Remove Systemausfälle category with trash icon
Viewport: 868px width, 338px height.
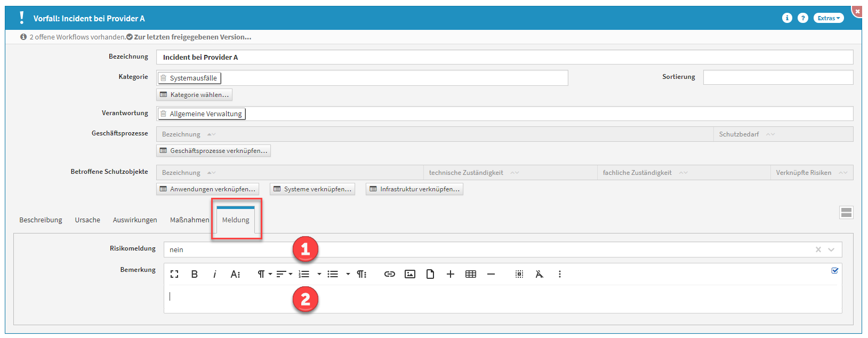tap(164, 78)
